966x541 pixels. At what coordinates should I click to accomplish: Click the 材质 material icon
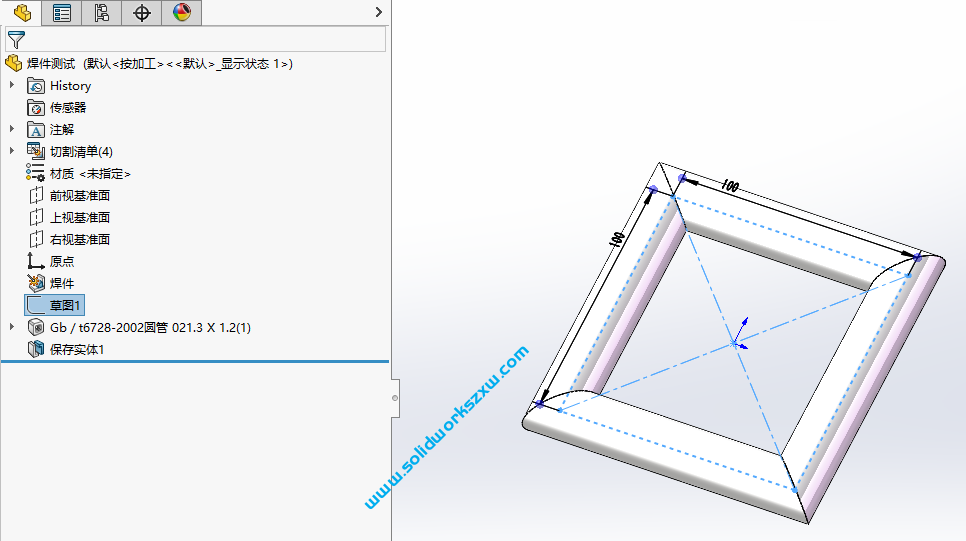coord(36,173)
